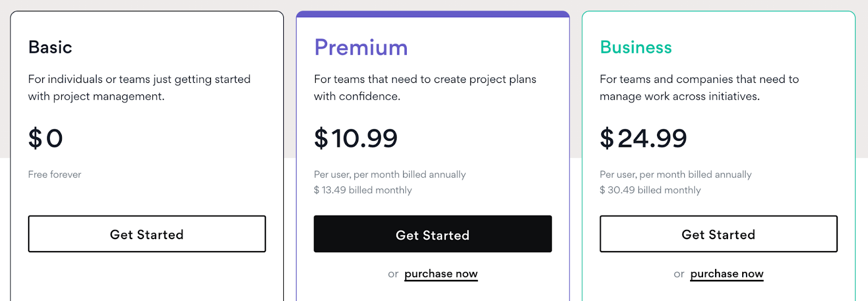Select the $10.99 Premium price
Image resolution: width=868 pixels, height=301 pixels.
pyautogui.click(x=356, y=138)
